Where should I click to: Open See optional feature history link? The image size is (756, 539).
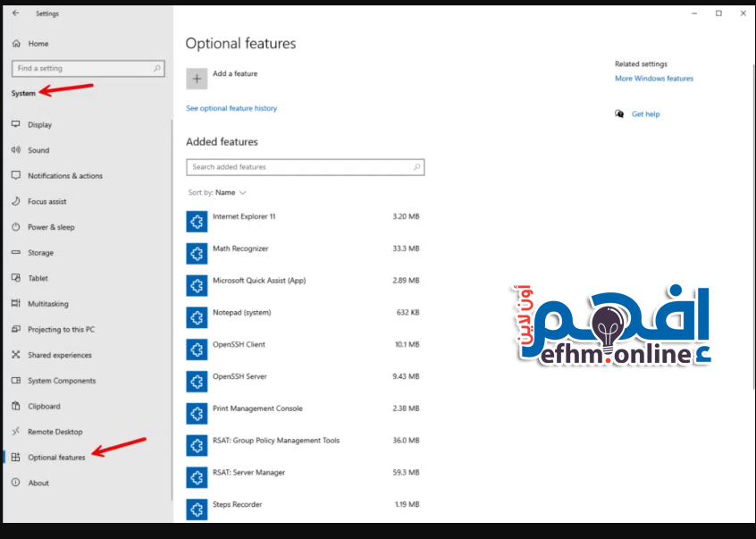click(x=231, y=108)
